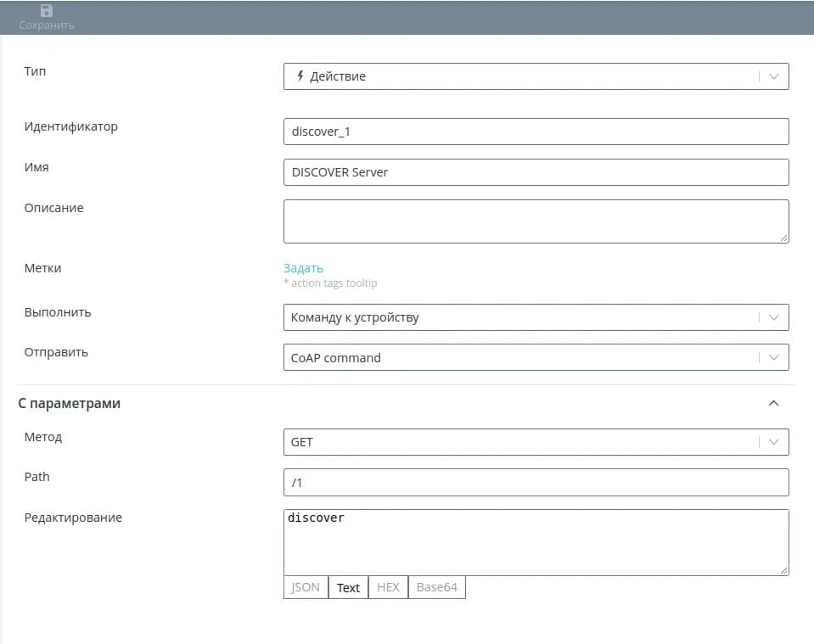Switch to the HEX editing tab
Screen dimensions: 814x644
[x=388, y=587]
